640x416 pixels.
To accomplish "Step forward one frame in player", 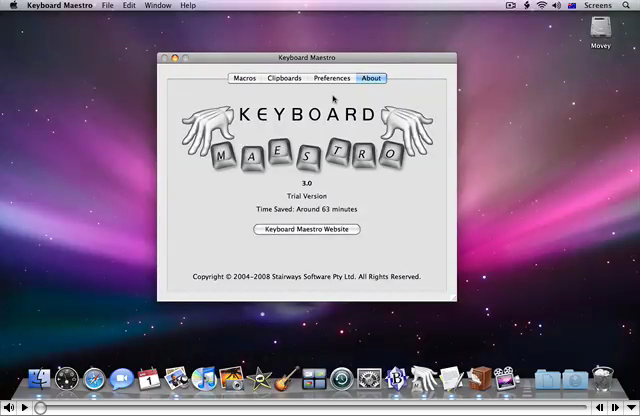I will 615,407.
